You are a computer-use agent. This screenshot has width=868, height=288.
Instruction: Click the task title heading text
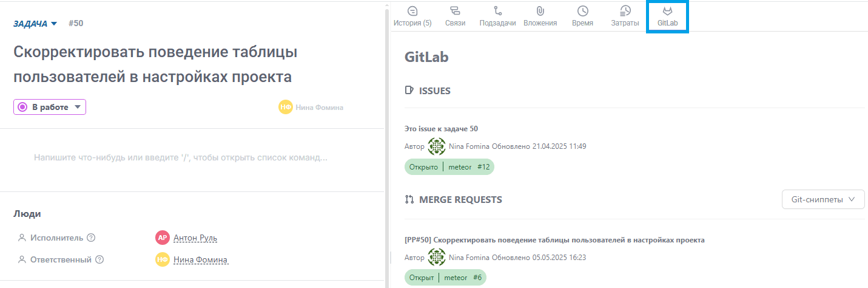tap(155, 64)
